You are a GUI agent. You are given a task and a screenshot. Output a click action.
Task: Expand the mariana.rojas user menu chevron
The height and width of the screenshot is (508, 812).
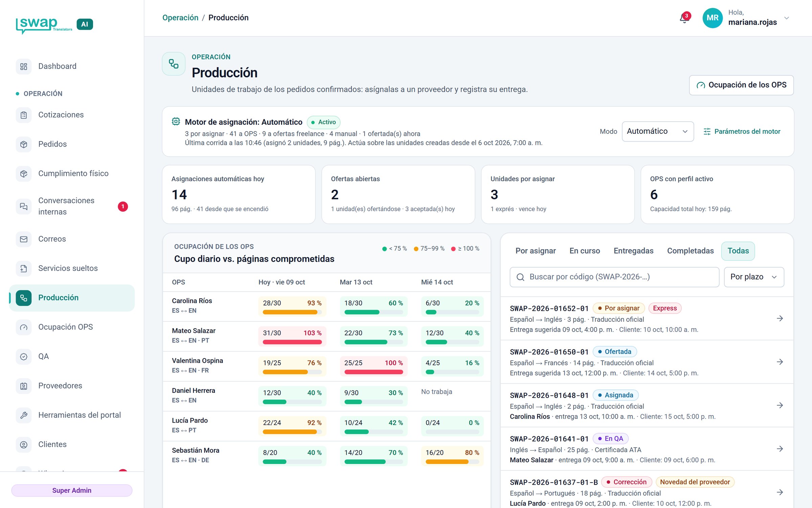787,18
